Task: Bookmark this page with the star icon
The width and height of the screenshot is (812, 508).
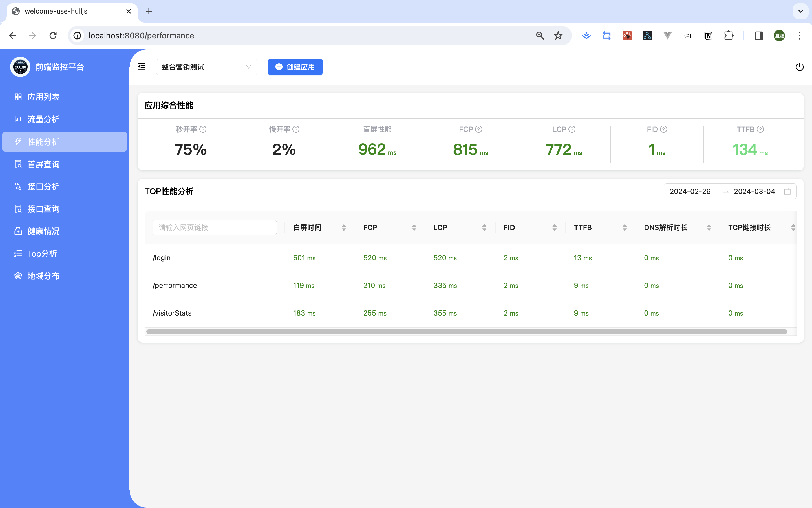Action: click(558, 35)
